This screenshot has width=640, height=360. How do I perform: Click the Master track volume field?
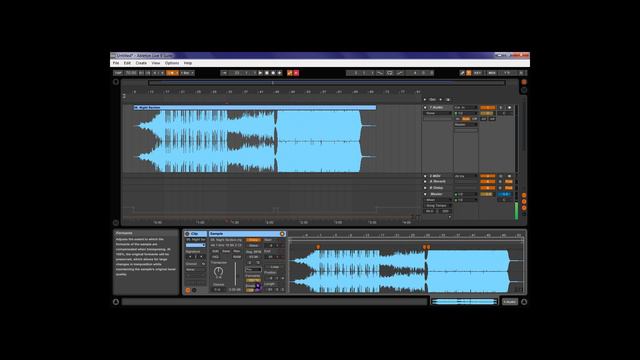coord(487,194)
